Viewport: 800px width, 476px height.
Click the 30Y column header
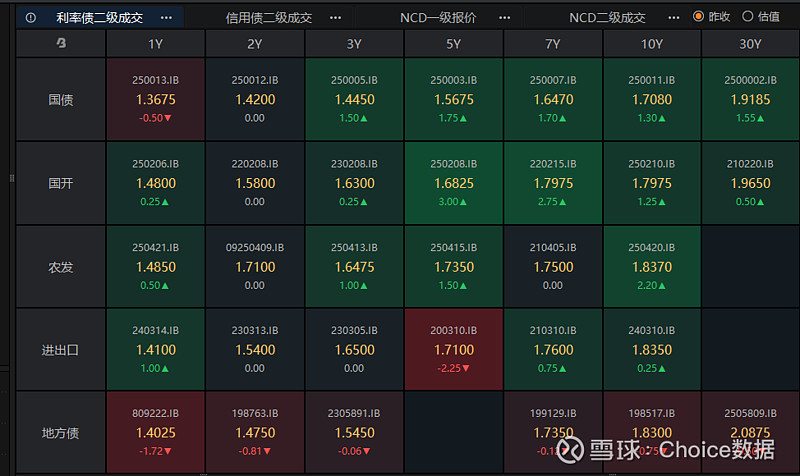751,44
